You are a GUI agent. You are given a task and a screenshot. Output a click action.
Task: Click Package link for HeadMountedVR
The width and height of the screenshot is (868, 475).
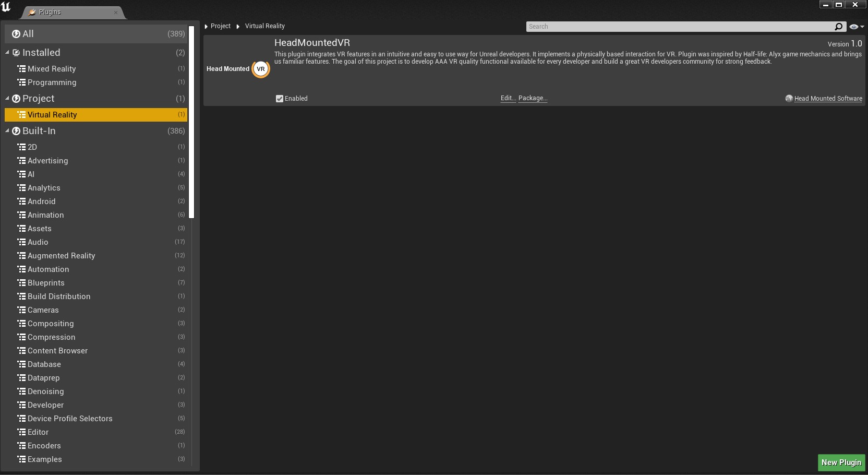(x=533, y=98)
